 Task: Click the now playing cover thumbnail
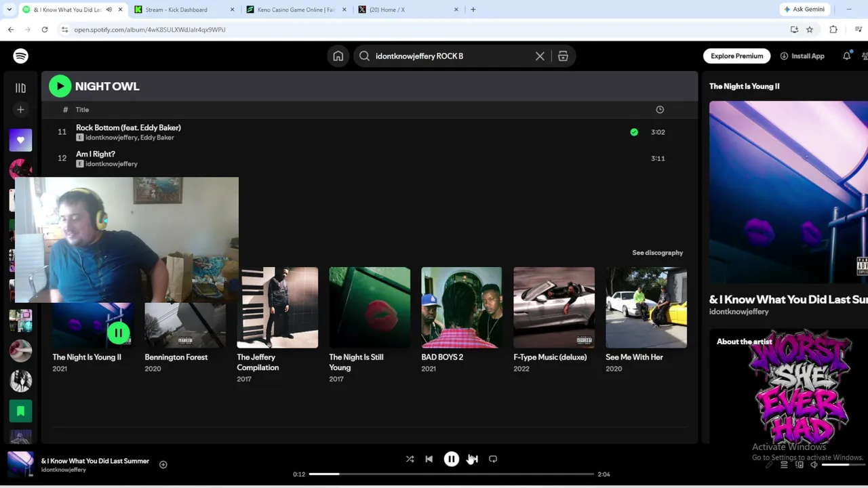click(20, 465)
